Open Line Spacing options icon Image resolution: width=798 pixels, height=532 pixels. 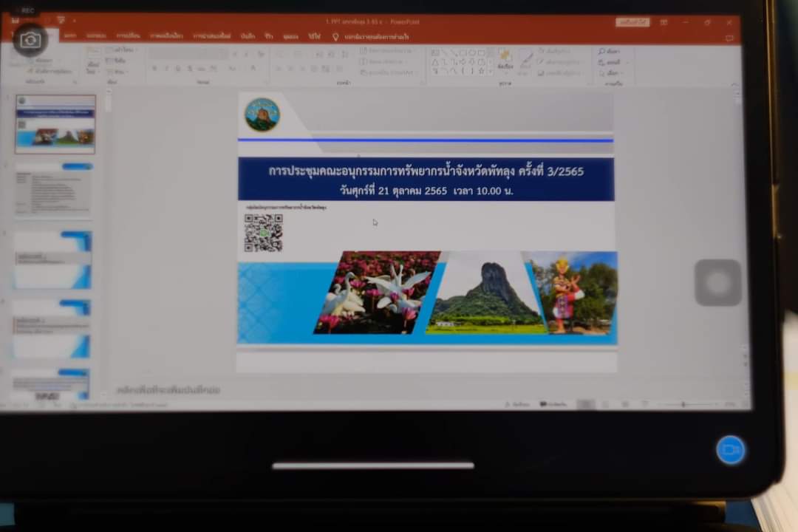point(345,54)
